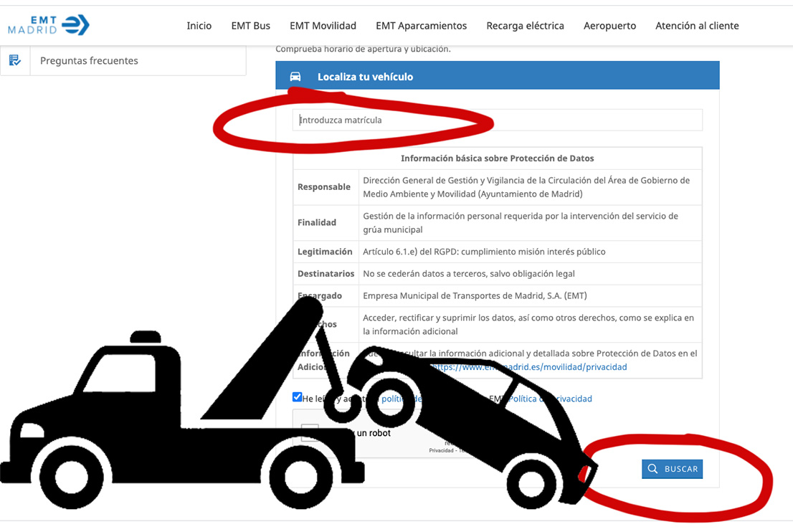Open EMT Movilidad in the navigation bar
Viewport: 793px width, 532px height.
[323, 26]
